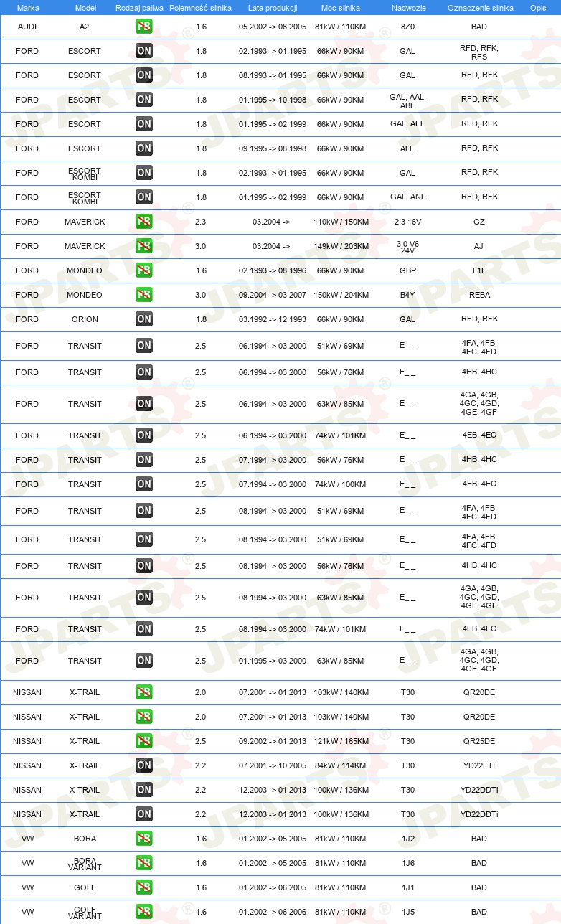The width and height of the screenshot is (561, 924).
Task: Click the Rodzaj paliwa column header
Action: (x=140, y=8)
